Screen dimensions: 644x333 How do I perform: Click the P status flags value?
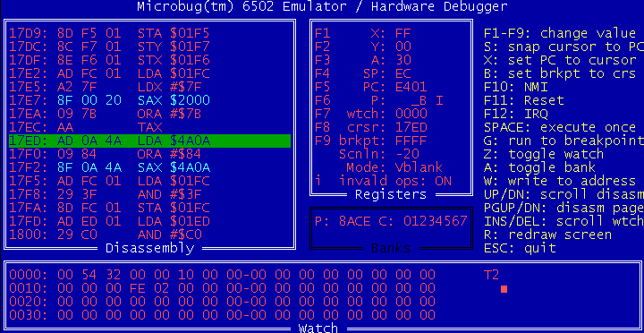(428, 100)
